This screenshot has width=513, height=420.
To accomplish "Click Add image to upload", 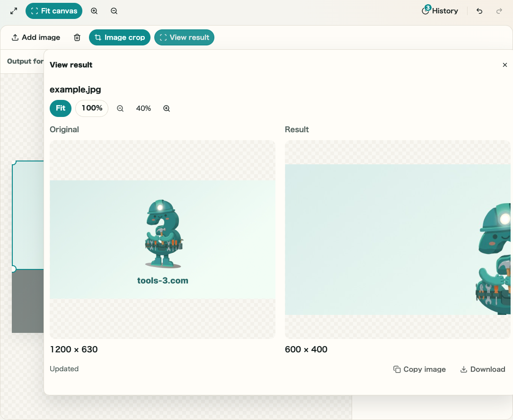I will (x=36, y=37).
